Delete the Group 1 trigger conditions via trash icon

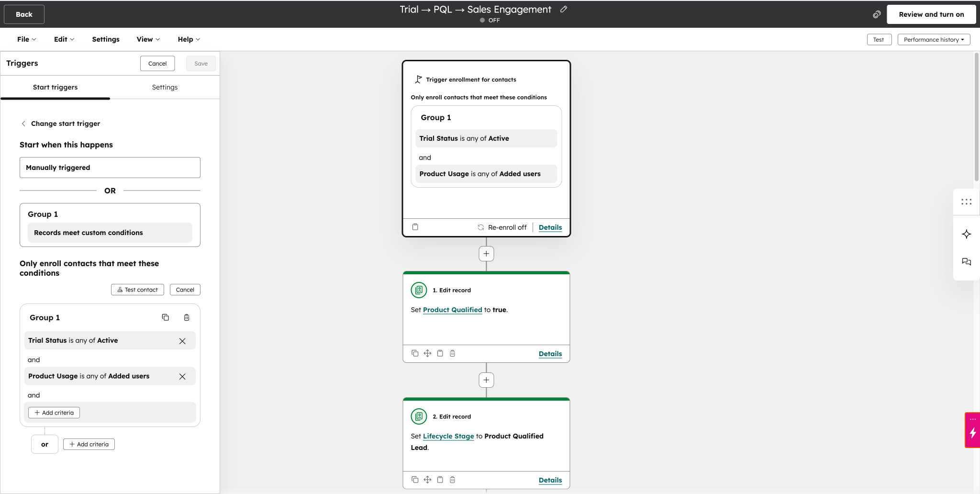tap(187, 317)
